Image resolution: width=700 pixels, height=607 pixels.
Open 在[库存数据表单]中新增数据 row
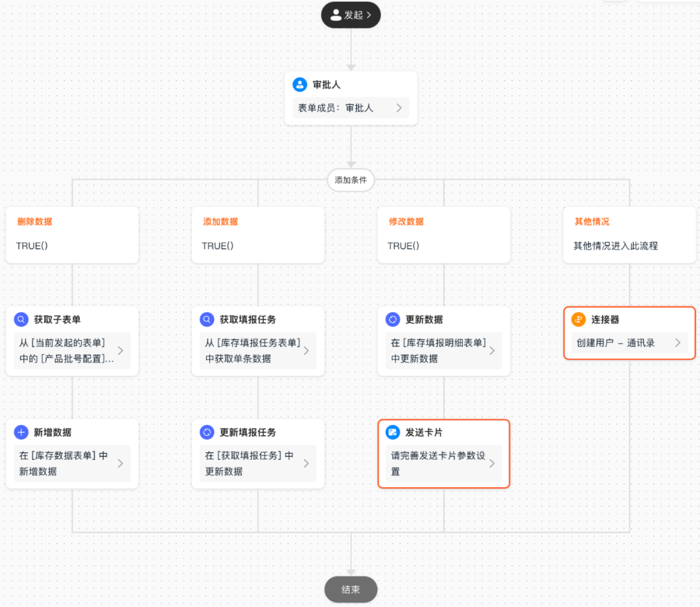73,463
